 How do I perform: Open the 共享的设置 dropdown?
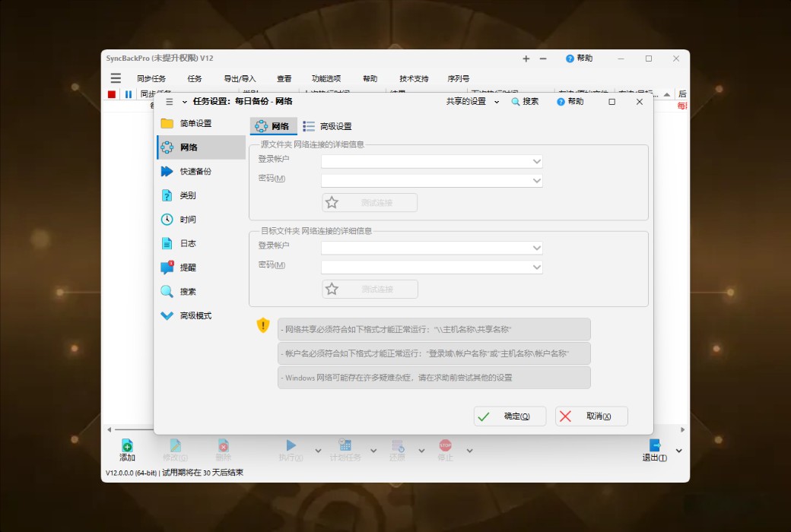pyautogui.click(x=468, y=101)
